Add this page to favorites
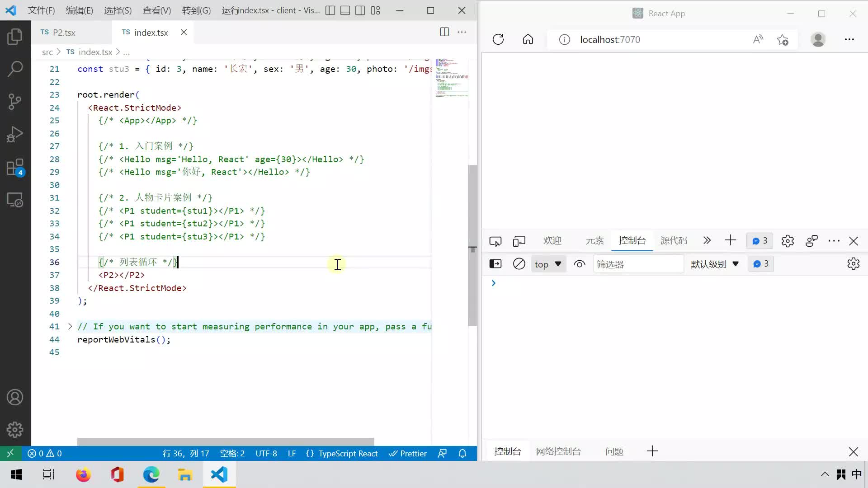Image resolution: width=868 pixels, height=488 pixels. [783, 40]
